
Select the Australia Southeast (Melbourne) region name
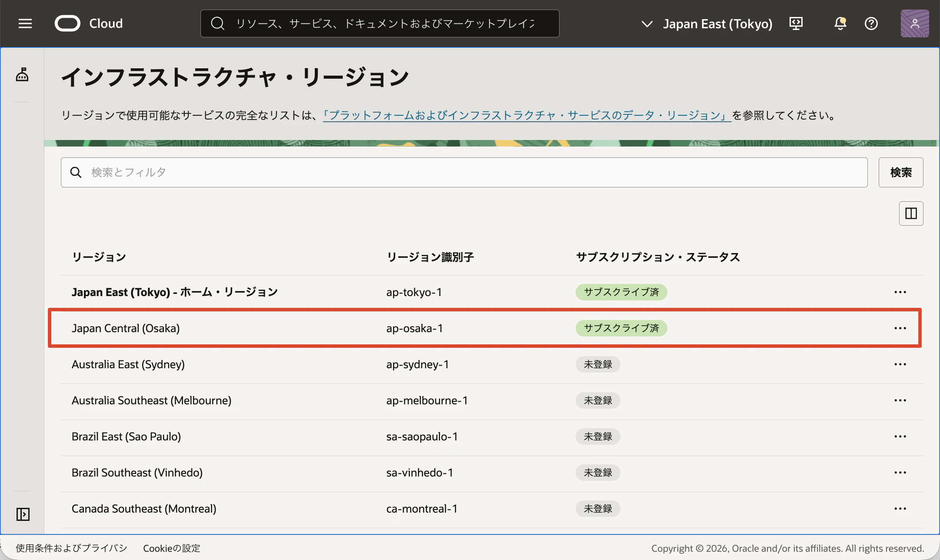tap(151, 400)
